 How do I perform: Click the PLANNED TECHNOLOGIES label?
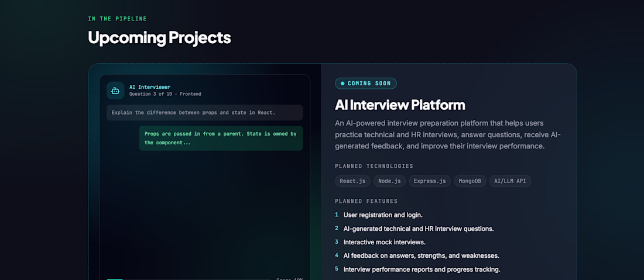[x=374, y=166]
